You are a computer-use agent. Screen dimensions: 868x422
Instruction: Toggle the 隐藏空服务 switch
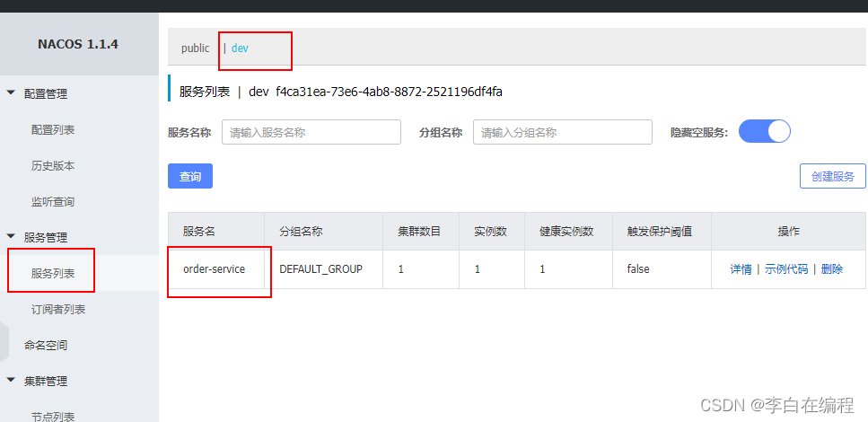click(765, 132)
